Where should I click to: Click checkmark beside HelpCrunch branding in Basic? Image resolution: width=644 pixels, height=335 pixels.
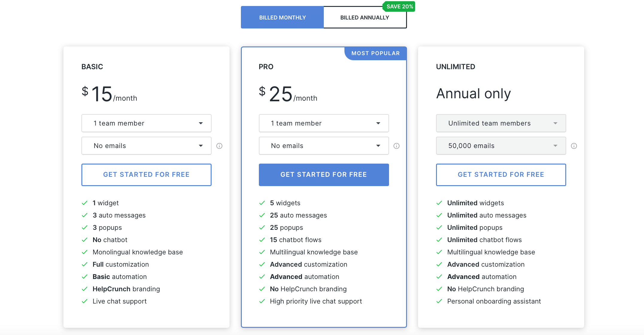(85, 289)
